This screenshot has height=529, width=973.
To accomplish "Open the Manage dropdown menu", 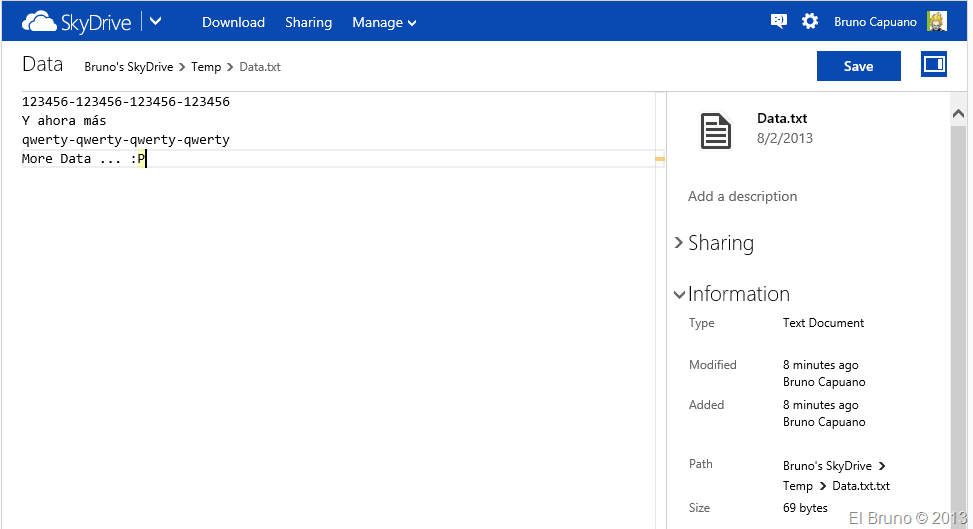I will click(x=384, y=22).
